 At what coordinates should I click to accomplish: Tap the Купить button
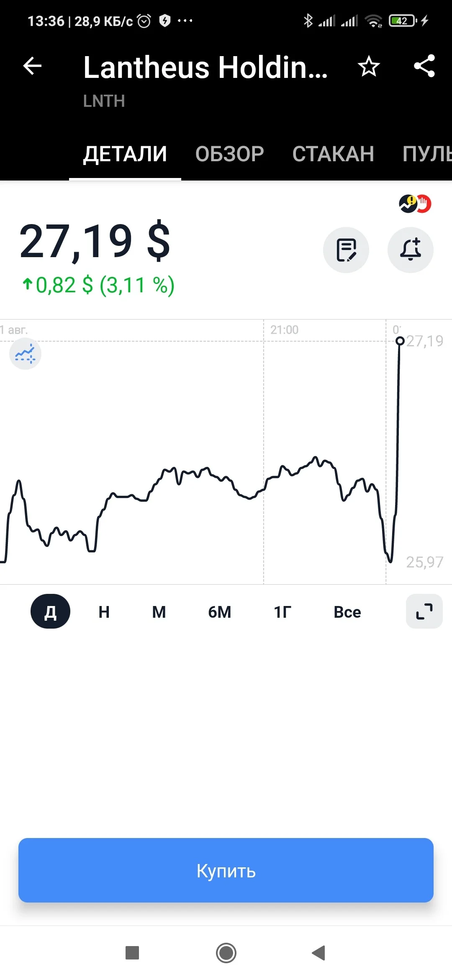[x=226, y=870]
